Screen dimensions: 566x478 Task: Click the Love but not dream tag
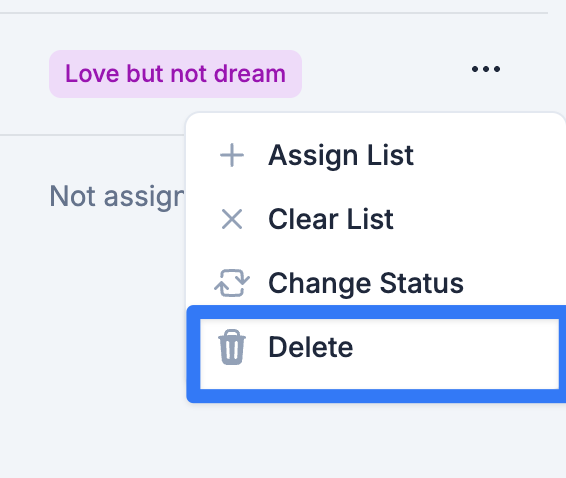pyautogui.click(x=175, y=74)
